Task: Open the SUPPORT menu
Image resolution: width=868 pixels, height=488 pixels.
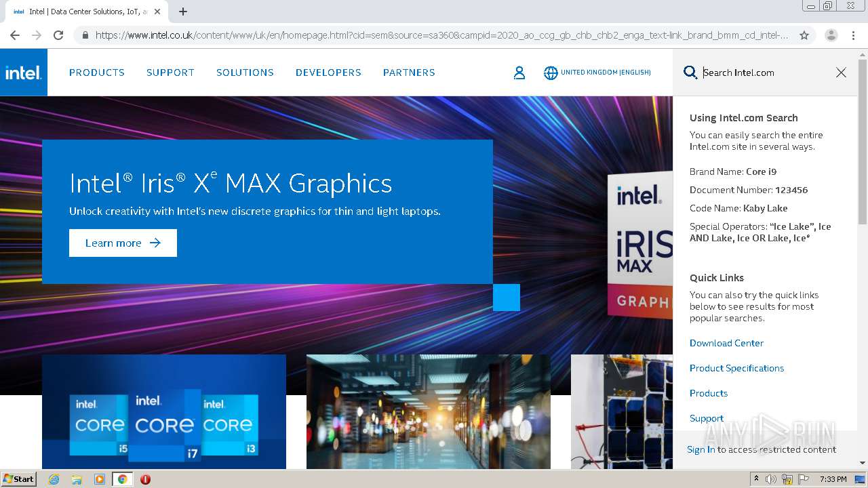Action: [170, 73]
